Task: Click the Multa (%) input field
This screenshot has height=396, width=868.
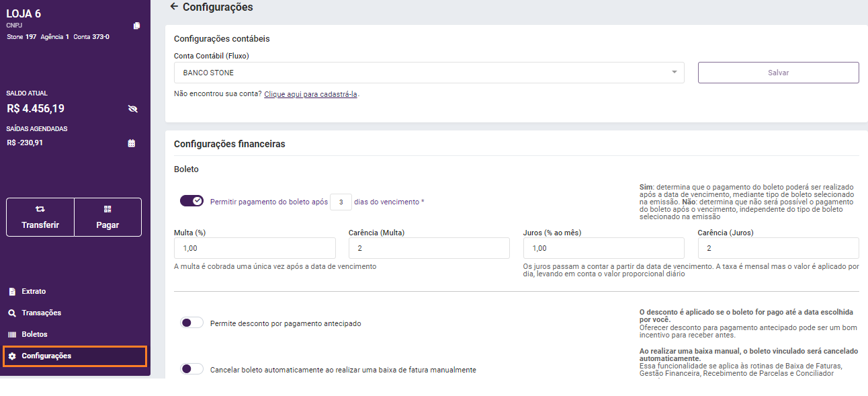Action: click(255, 248)
